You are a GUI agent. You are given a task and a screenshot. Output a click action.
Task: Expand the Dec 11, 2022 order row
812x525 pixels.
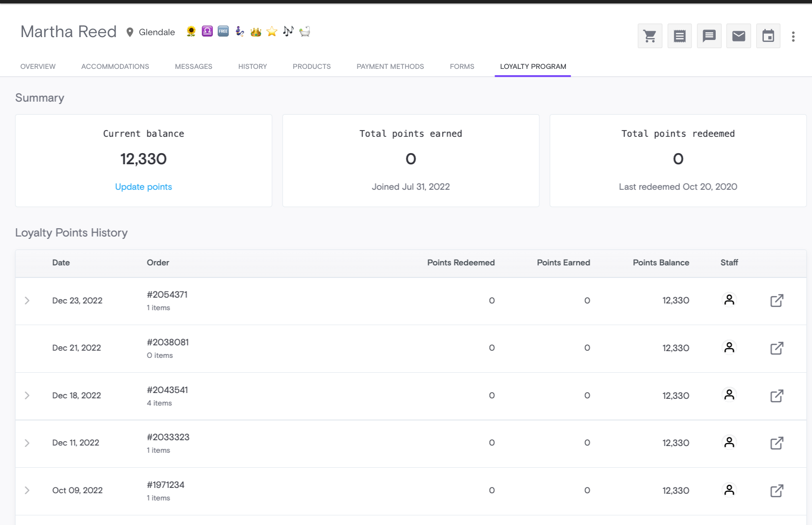click(27, 443)
